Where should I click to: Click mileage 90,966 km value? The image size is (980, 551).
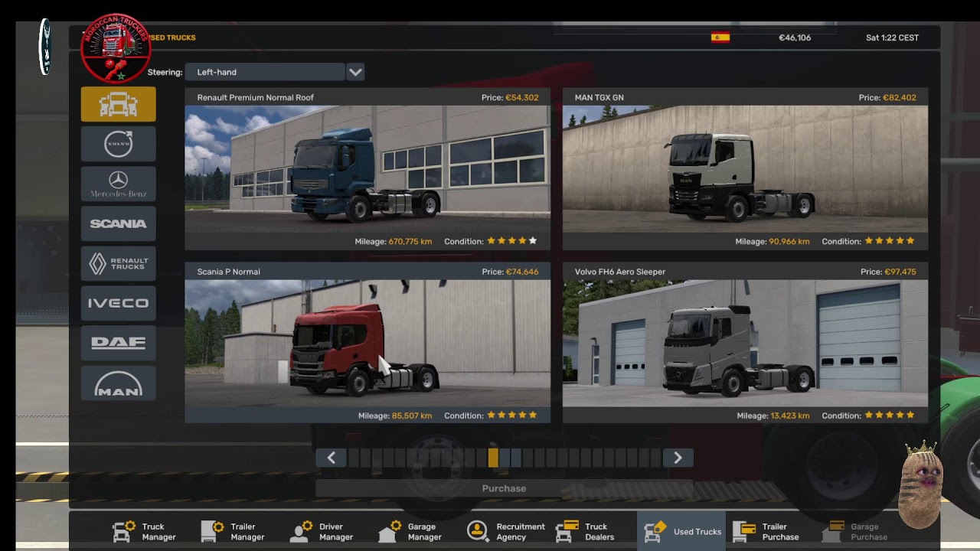click(789, 241)
